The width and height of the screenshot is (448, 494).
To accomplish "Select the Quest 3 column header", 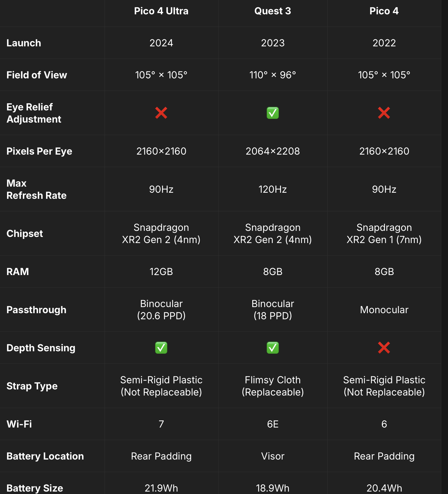I will click(x=273, y=11).
